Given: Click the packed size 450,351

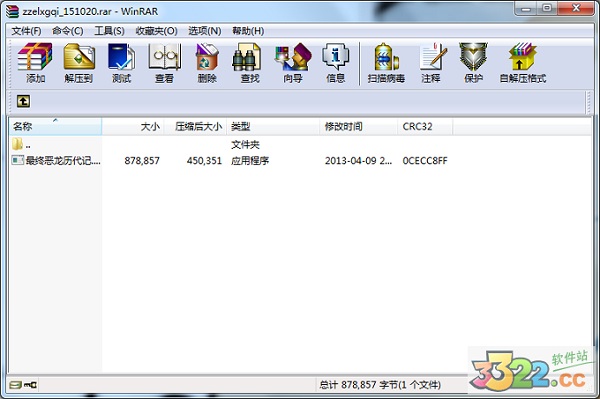Looking at the screenshot, I should [204, 161].
